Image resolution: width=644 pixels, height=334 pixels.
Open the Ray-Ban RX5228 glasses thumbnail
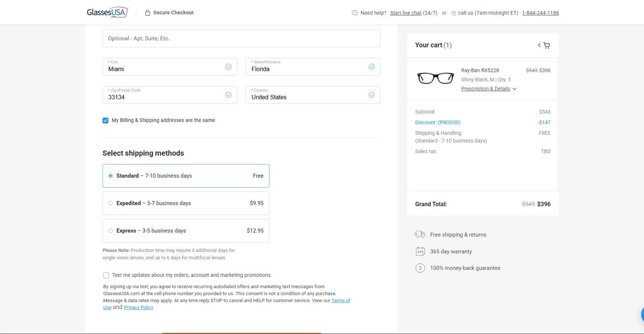pos(435,78)
